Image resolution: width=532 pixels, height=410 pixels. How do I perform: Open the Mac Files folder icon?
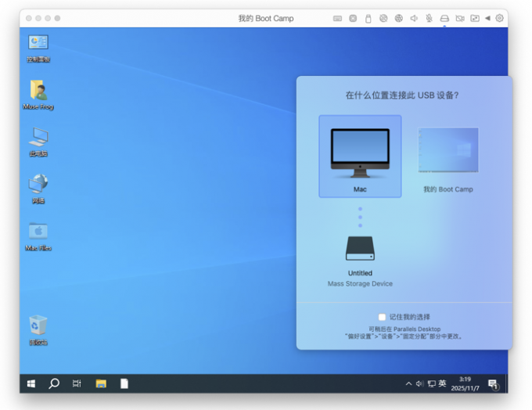38,236
